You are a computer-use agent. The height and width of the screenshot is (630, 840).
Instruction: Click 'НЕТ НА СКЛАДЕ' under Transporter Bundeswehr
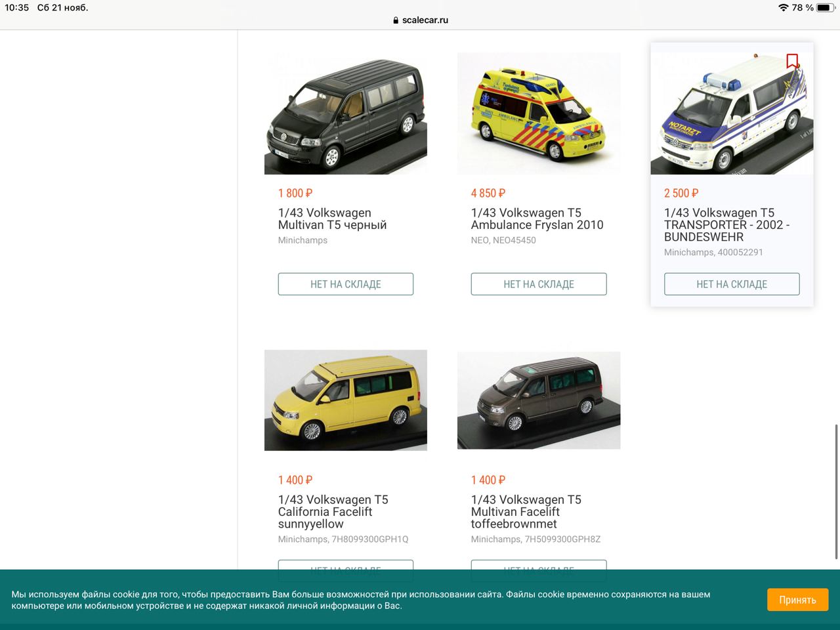(732, 284)
